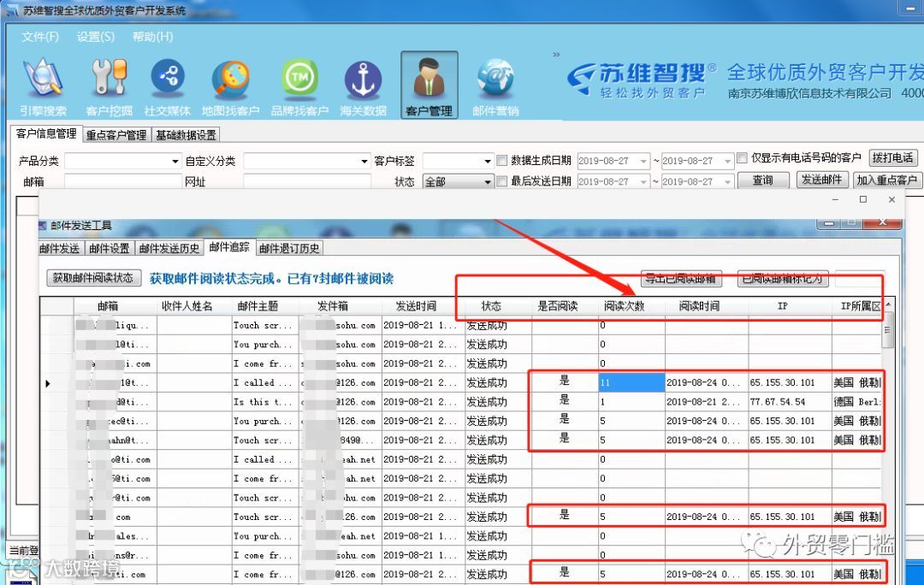Click the 查询 query button
This screenshot has width=924, height=585.
click(x=762, y=180)
